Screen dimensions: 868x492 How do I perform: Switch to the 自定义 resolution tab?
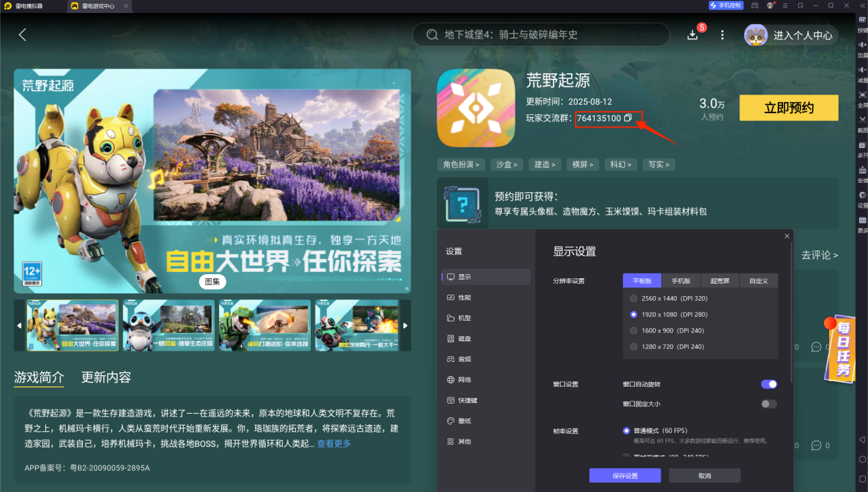coord(759,281)
